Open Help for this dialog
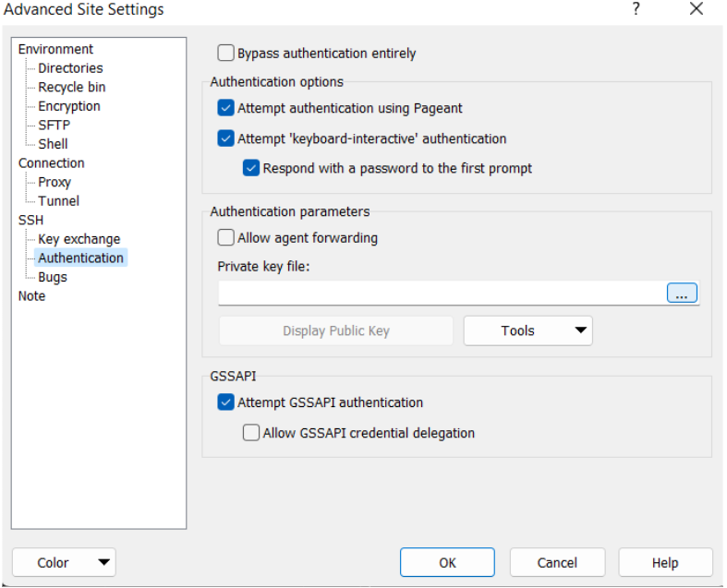The width and height of the screenshot is (727, 588). tap(665, 562)
